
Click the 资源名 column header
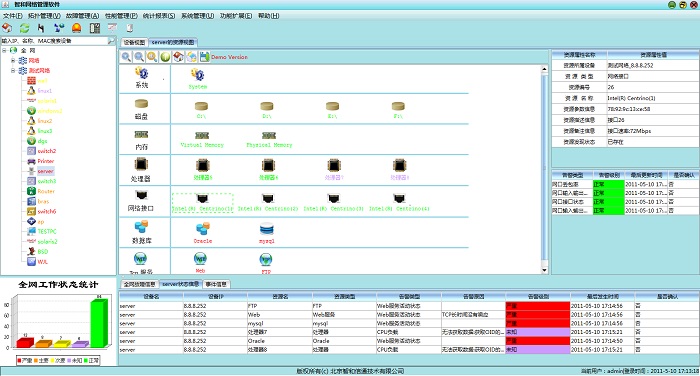(x=280, y=297)
